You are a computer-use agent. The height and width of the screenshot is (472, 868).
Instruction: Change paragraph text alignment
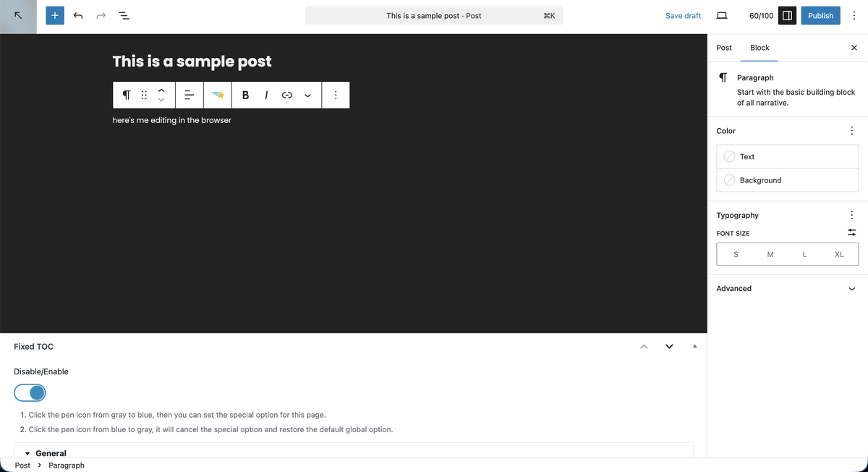[x=188, y=95]
